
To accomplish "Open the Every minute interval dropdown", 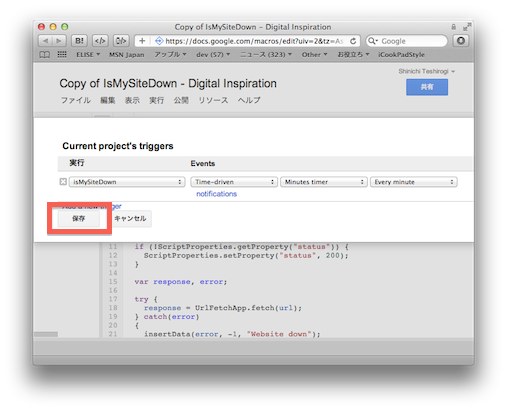I will [414, 182].
